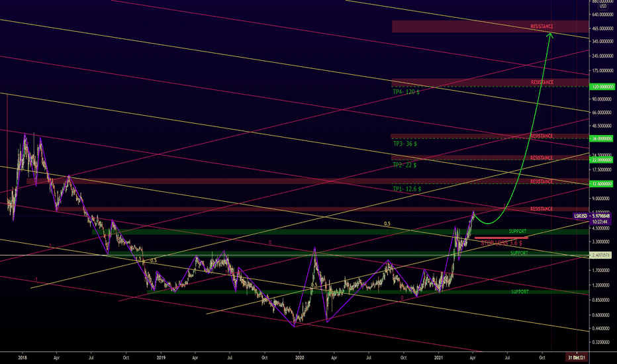Click the 0.3200000 price axis value

point(602,342)
